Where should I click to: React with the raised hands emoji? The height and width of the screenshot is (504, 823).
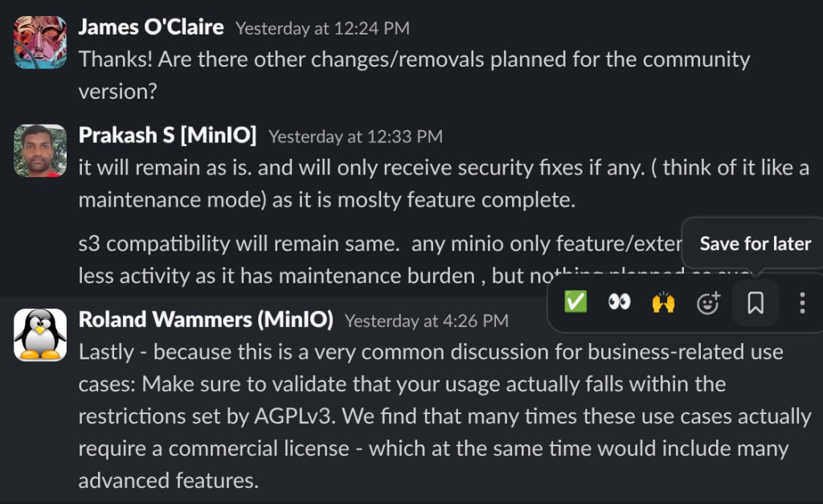point(663,302)
